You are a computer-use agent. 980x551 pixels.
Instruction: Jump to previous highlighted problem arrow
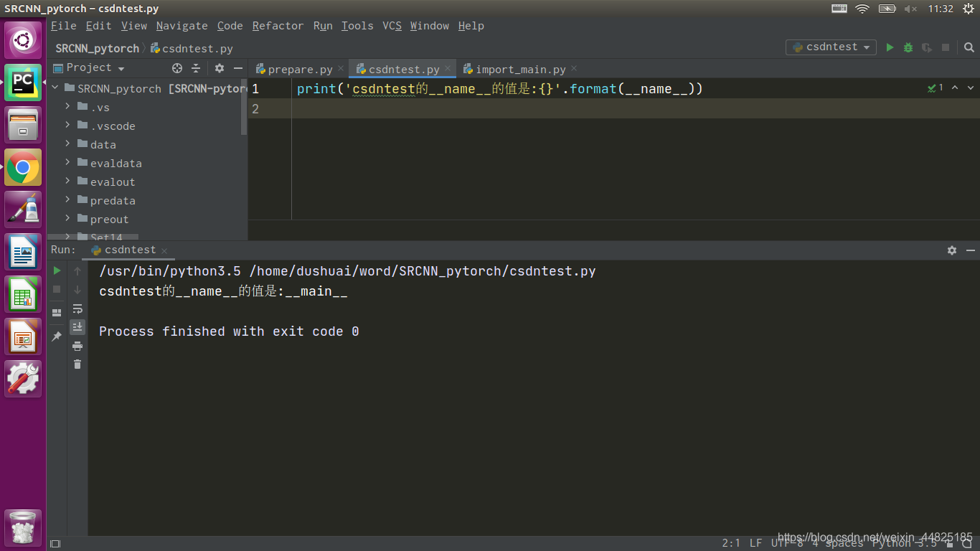click(x=955, y=88)
